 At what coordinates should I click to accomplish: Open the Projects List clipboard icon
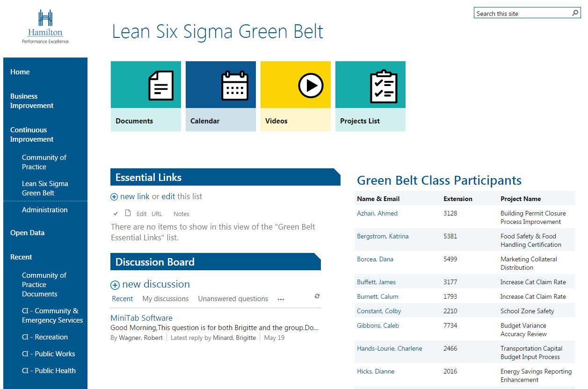(x=384, y=86)
